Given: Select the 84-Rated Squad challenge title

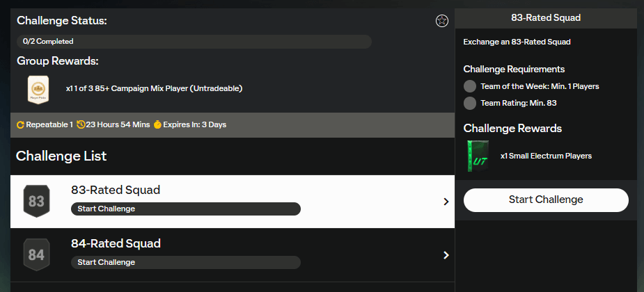Looking at the screenshot, I should coord(116,243).
